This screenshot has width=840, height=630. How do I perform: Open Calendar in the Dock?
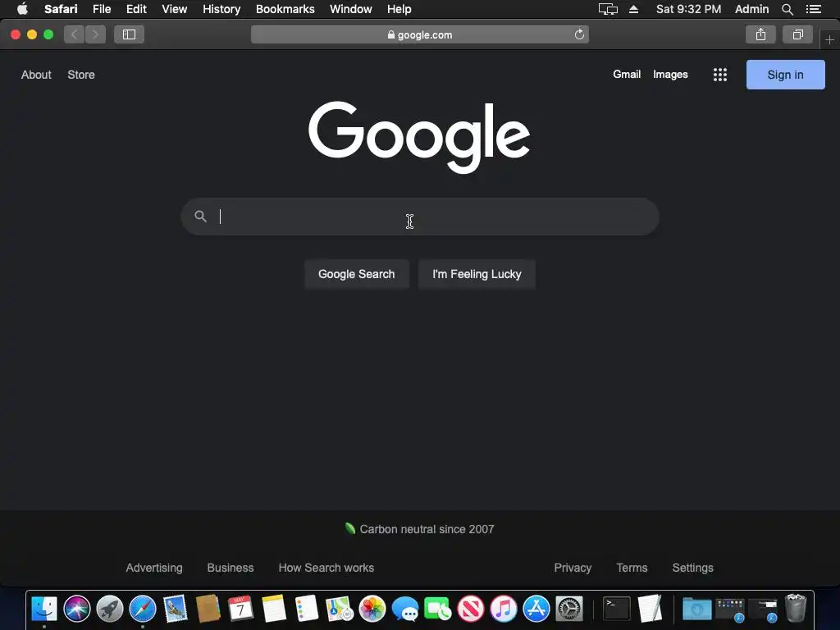(240, 609)
